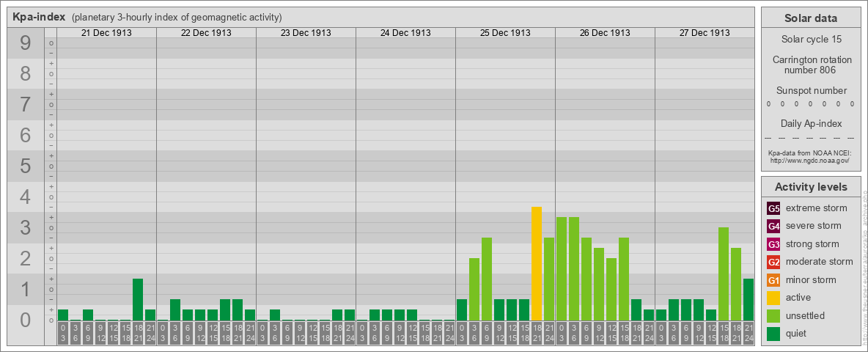Click the 27 Dec 1913 date header
Image resolution: width=868 pixels, height=352 pixels.
coord(705,33)
